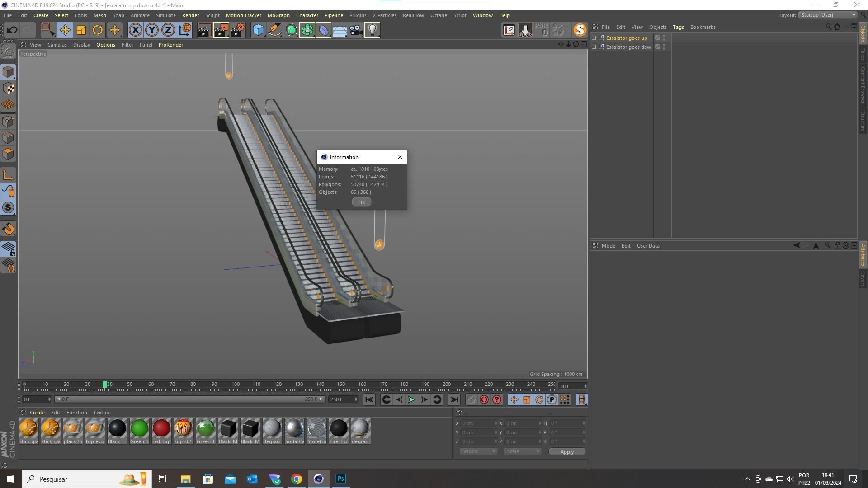The width and height of the screenshot is (868, 488).
Task: Open the World coordinate dropdown
Action: pos(479,452)
